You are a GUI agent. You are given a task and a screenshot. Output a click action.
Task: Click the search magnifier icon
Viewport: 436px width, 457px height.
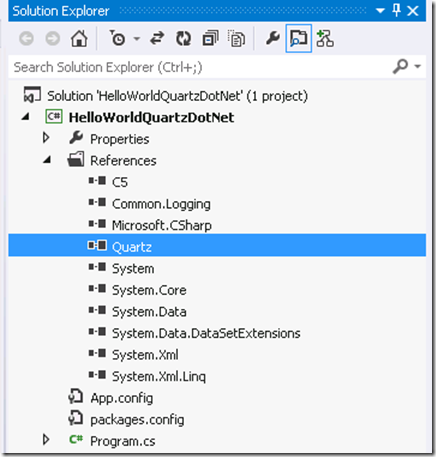(400, 66)
